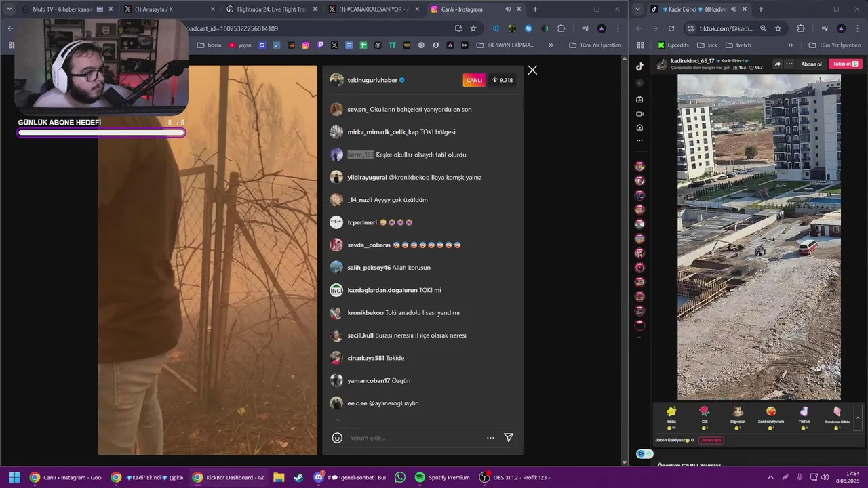Open 'twitch' bookmark folder

738,45
